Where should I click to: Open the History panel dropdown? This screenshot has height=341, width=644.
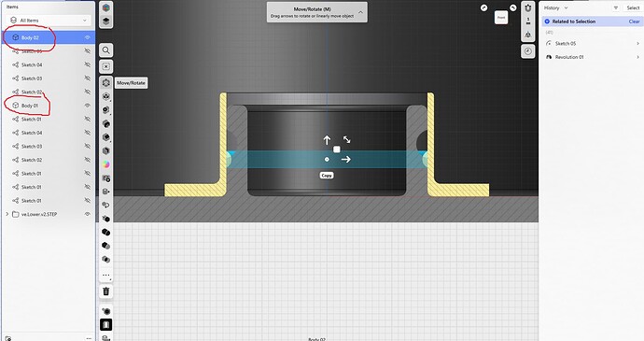click(555, 7)
